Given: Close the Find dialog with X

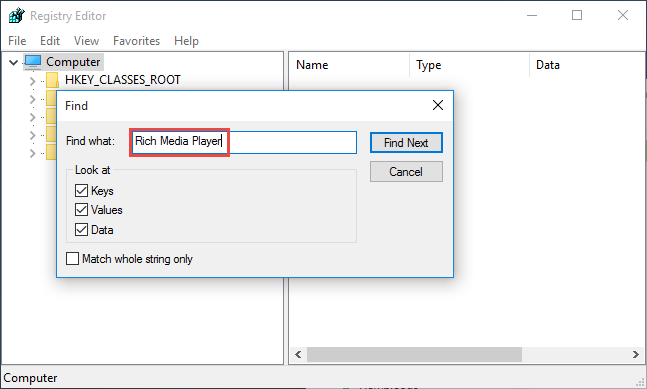Looking at the screenshot, I should click(x=438, y=105).
